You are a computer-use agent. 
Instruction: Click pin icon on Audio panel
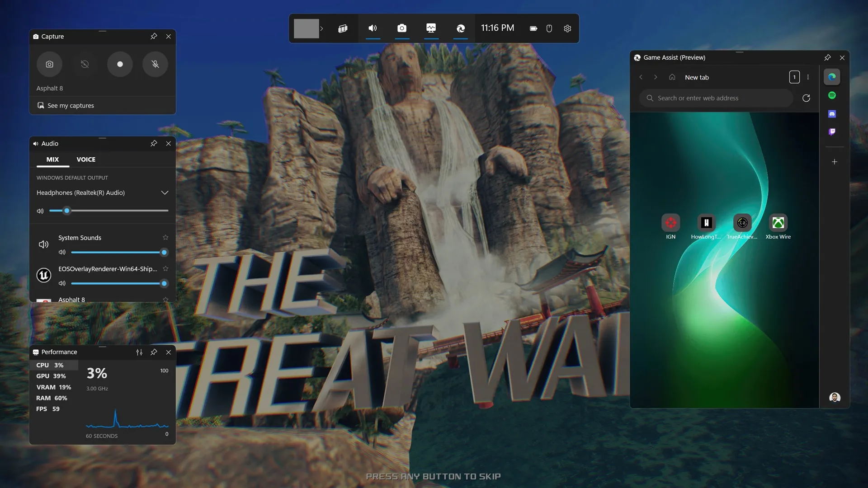click(x=154, y=144)
